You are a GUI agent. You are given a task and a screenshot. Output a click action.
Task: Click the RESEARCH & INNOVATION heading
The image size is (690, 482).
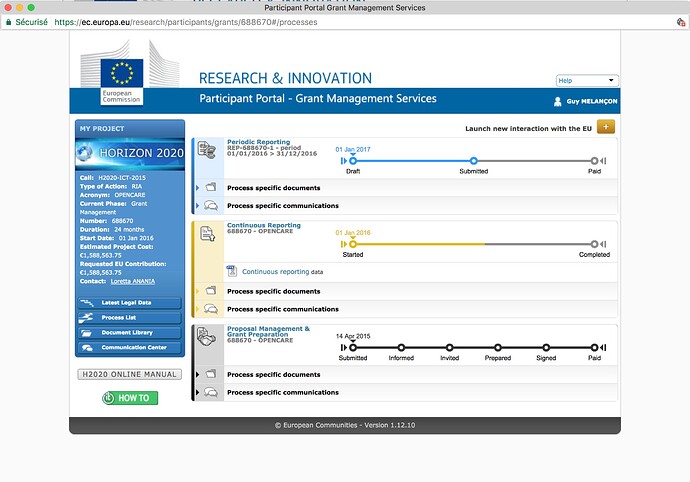[285, 78]
